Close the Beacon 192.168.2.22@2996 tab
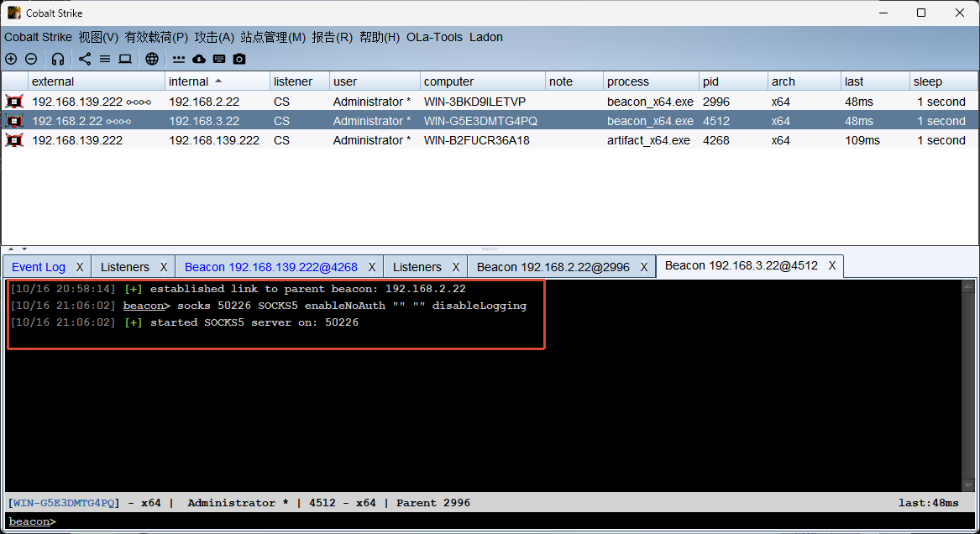The image size is (980, 534). point(644,267)
